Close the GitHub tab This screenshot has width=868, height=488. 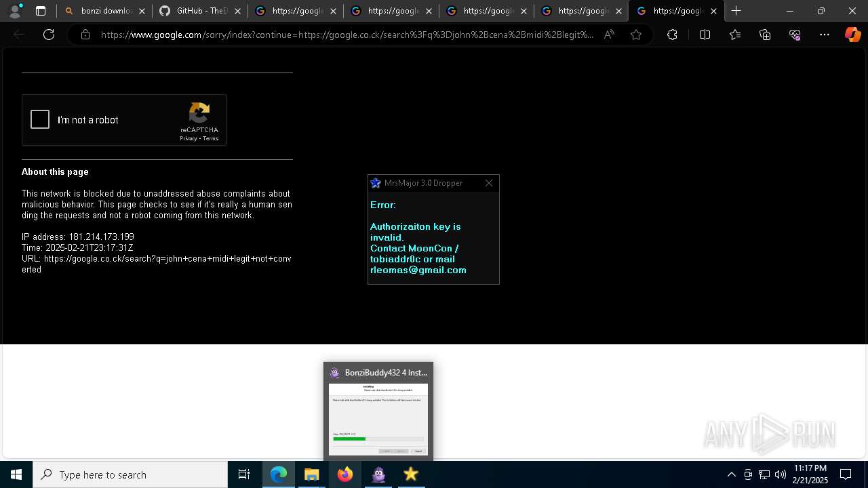[x=237, y=11]
